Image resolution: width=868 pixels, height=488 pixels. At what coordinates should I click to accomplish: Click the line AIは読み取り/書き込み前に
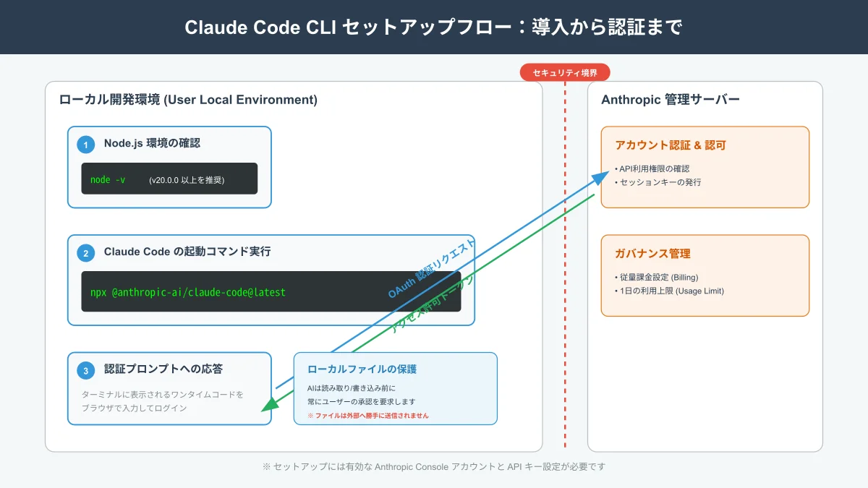click(352, 388)
